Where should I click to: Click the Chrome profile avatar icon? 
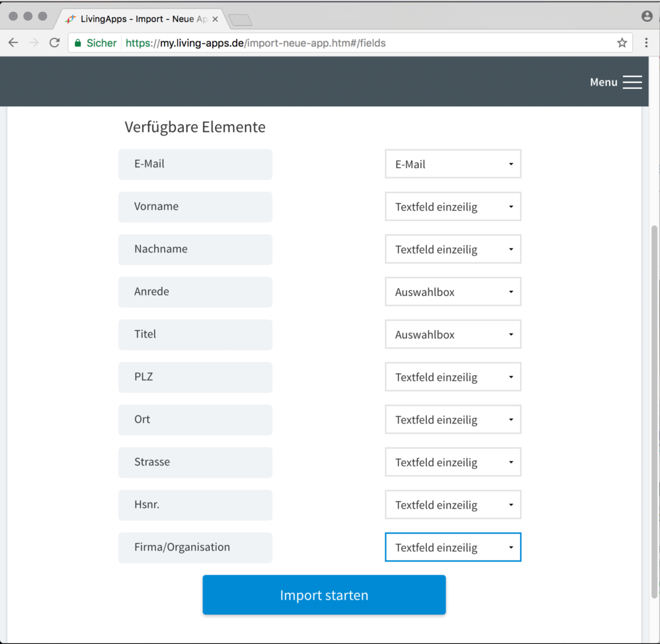click(647, 17)
